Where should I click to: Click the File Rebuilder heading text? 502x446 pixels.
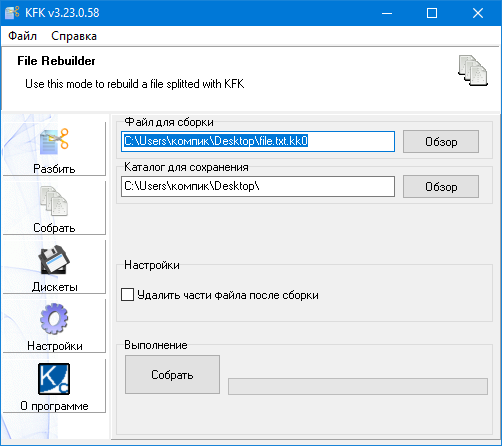tap(56, 61)
